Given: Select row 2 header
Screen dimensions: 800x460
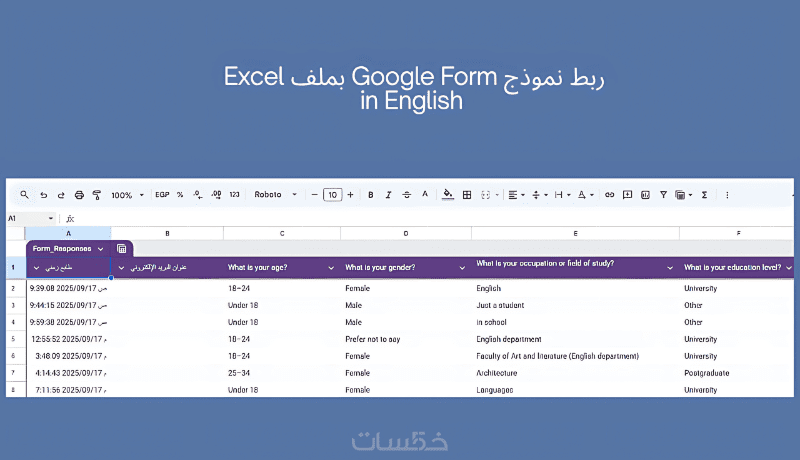Looking at the screenshot, I should pos(13,288).
